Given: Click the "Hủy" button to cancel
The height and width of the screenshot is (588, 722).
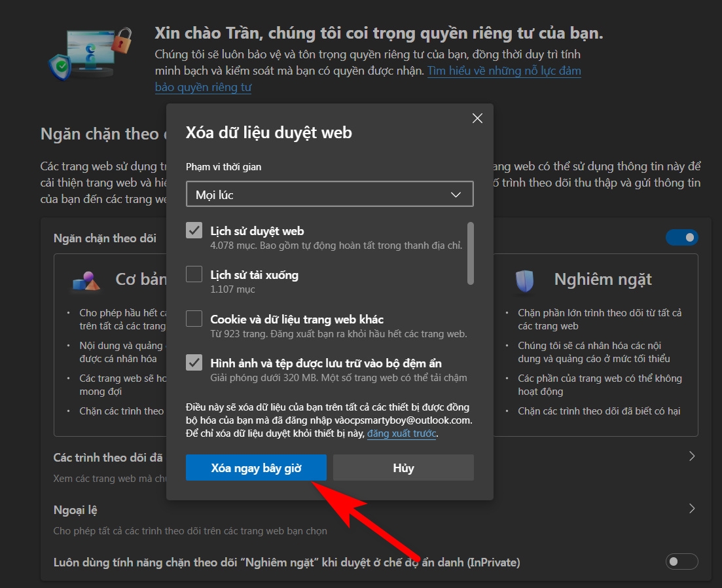Looking at the screenshot, I should pos(403,467).
